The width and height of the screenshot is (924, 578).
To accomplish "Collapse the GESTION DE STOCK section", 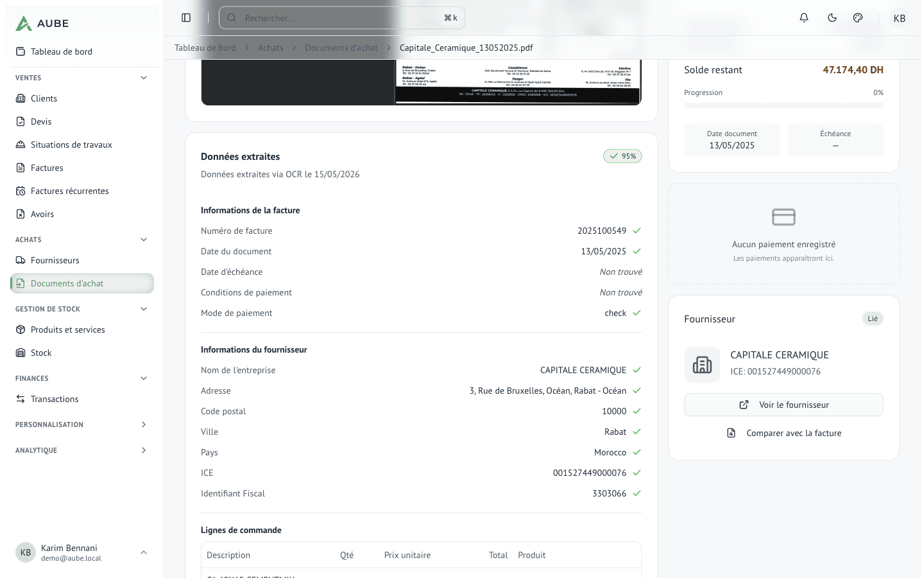I will coord(144,309).
